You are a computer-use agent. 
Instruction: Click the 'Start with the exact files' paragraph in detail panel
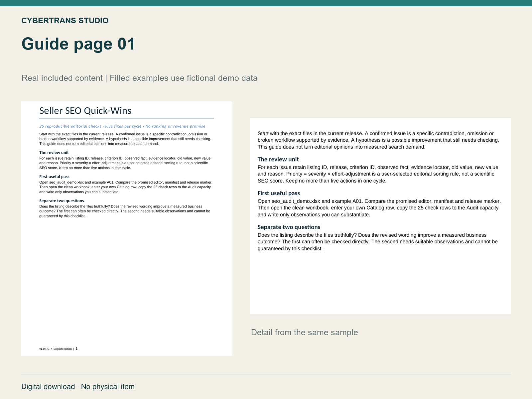pyautogui.click(x=378, y=140)
